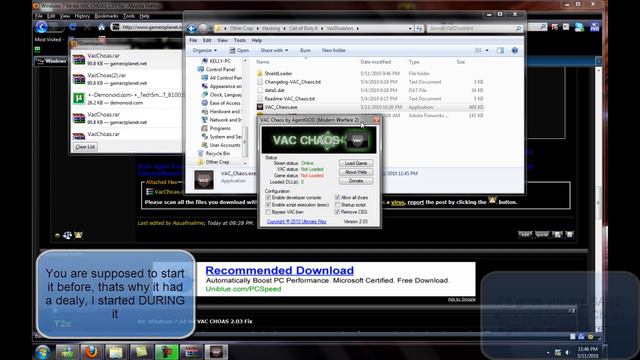The width and height of the screenshot is (640, 360).
Task: Check the Startup script checkbox
Action: pos(337,205)
